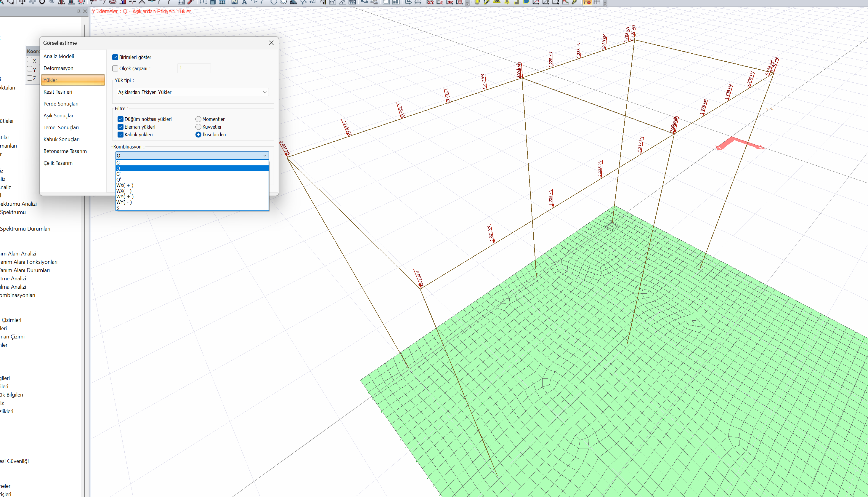Viewport: 868px width, 497px height.
Task: Switch to 'Kesit Tesirleri' category
Action: tap(58, 92)
